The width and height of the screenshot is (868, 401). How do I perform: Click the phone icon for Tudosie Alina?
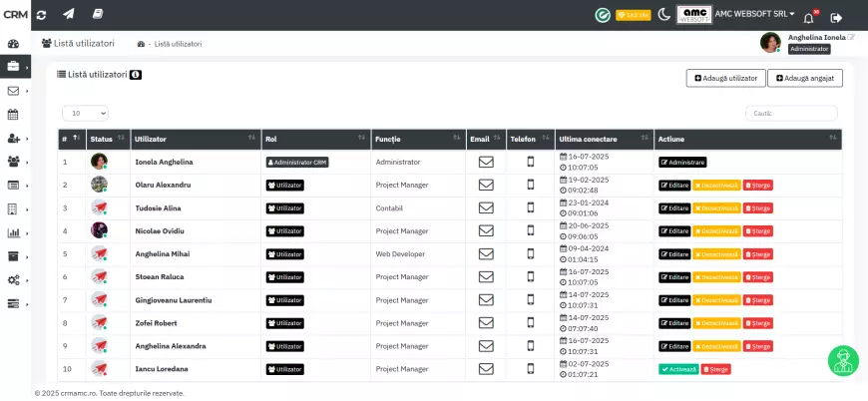[531, 207]
